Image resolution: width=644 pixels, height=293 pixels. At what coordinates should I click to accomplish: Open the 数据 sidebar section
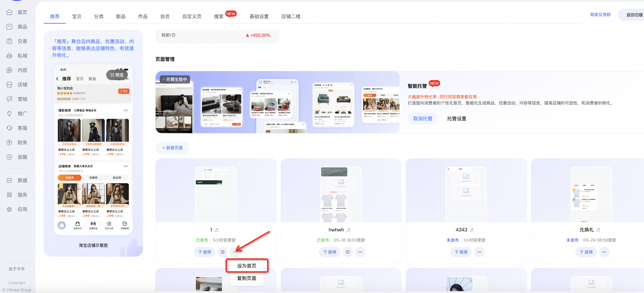tap(17, 180)
